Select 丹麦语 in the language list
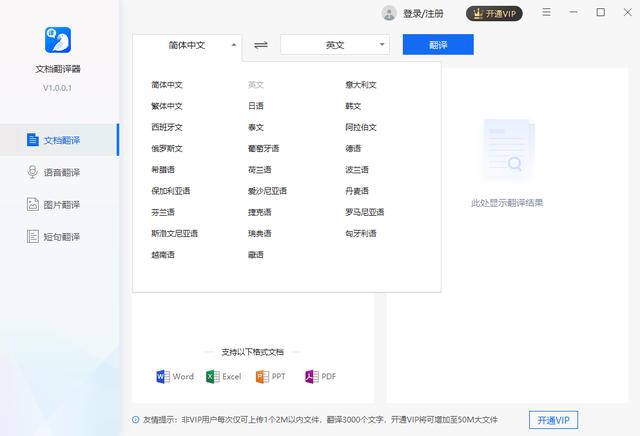This screenshot has height=436, width=640. pyautogui.click(x=357, y=191)
